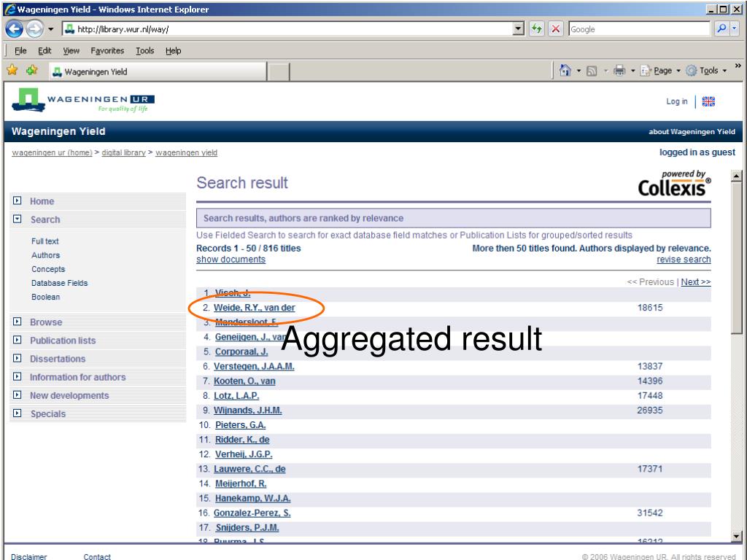Expand the Dissertations section
The image size is (747, 560).
(x=18, y=358)
